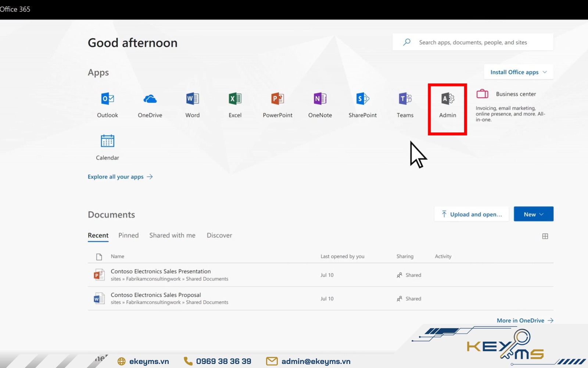Image resolution: width=588 pixels, height=368 pixels.
Task: Click the Activity column header
Action: click(x=443, y=256)
